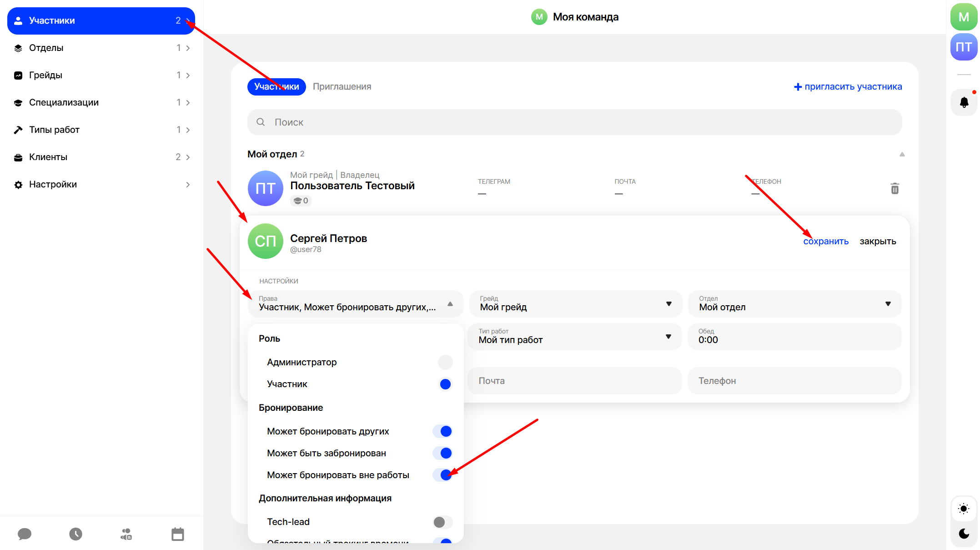Switch to light theme sun icon
Screen dimensions: 980x550
[x=964, y=509]
